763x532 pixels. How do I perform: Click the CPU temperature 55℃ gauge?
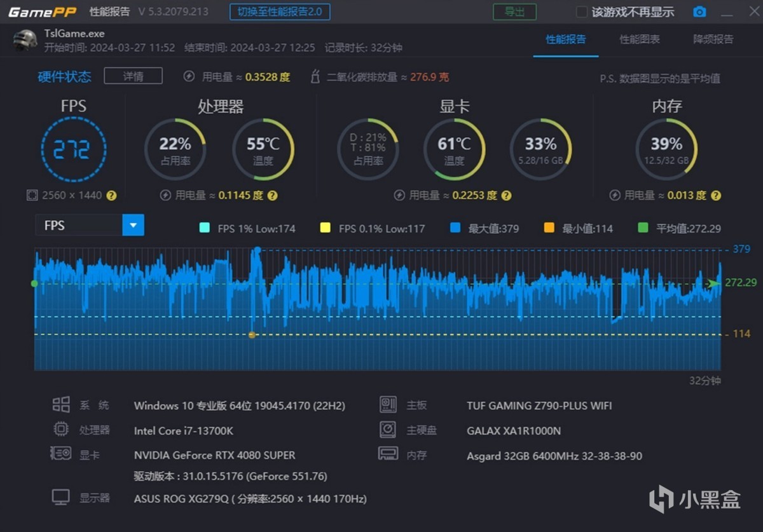coord(263,150)
